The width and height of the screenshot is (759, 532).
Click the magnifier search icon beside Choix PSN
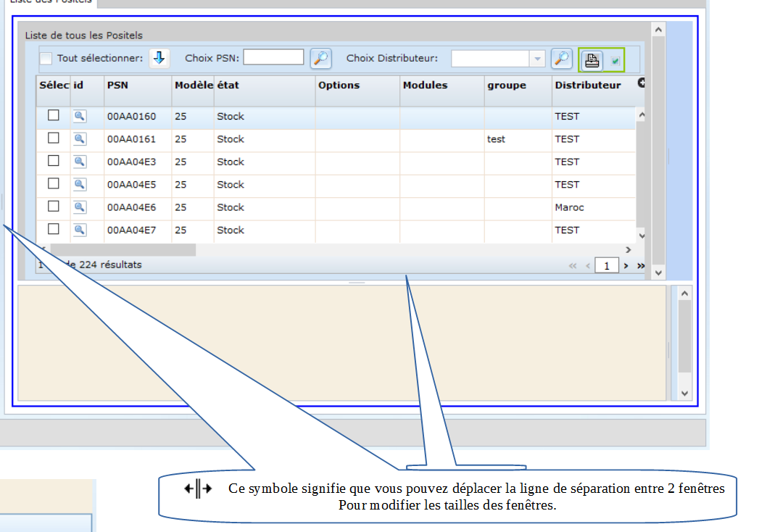(x=320, y=59)
